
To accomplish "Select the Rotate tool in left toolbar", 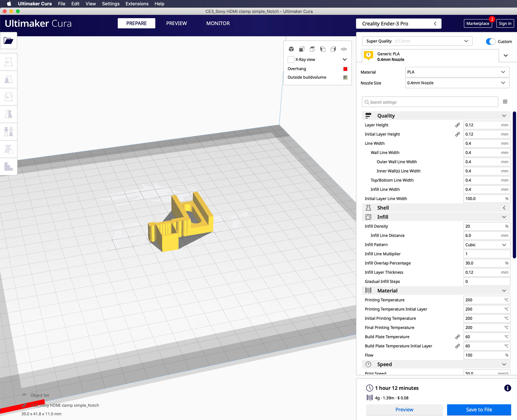I will point(9,97).
